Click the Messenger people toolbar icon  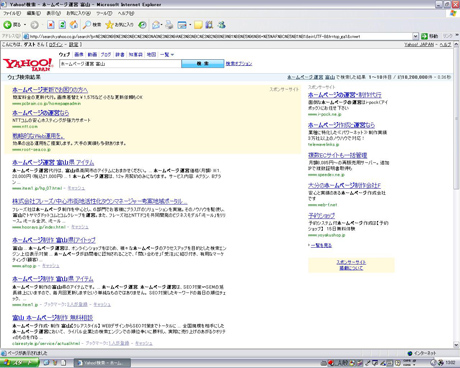coord(221,25)
